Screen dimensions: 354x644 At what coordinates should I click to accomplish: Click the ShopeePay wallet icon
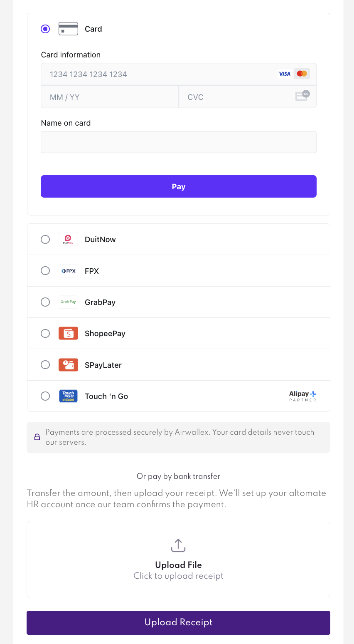point(68,333)
